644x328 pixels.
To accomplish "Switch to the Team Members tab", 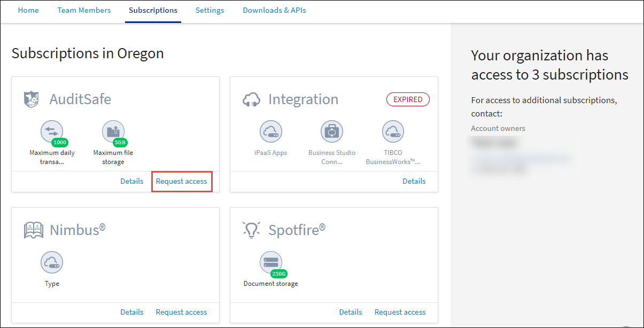I will [84, 10].
